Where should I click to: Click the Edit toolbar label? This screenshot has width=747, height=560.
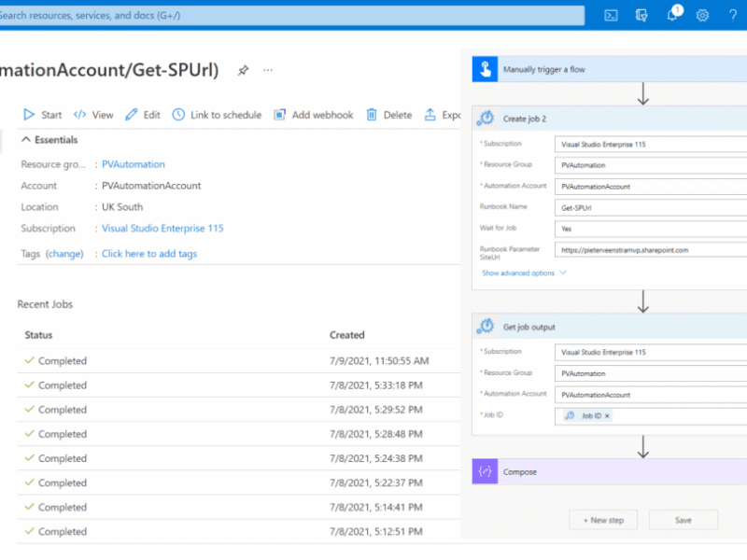(x=151, y=115)
